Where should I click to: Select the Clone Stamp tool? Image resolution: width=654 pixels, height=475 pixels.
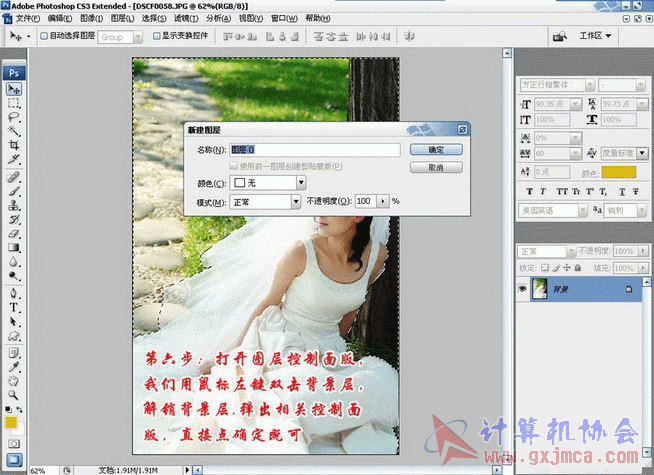click(14, 205)
